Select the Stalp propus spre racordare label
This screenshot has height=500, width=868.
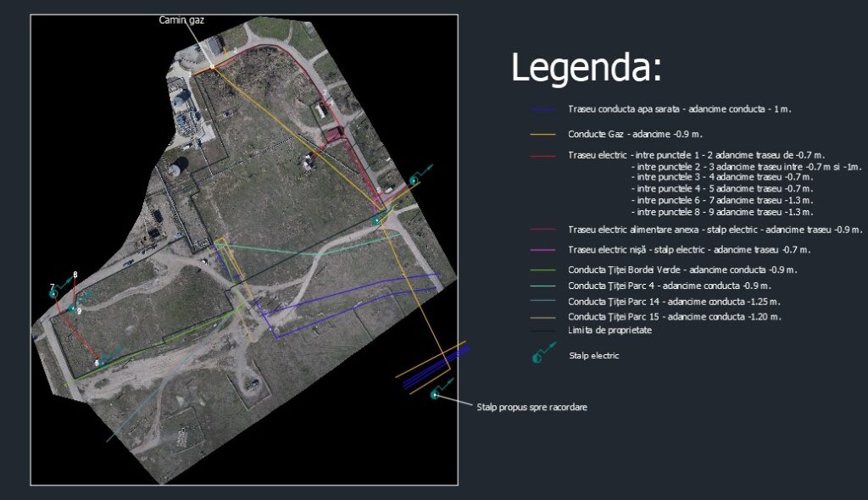pos(532,408)
